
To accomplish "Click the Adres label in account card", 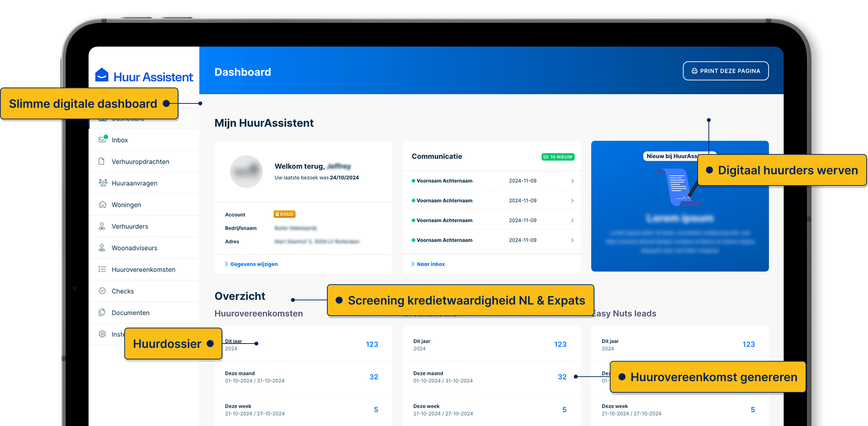I will (232, 242).
